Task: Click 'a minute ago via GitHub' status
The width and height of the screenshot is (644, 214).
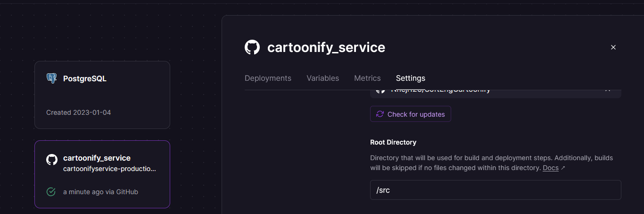Action: tap(100, 192)
